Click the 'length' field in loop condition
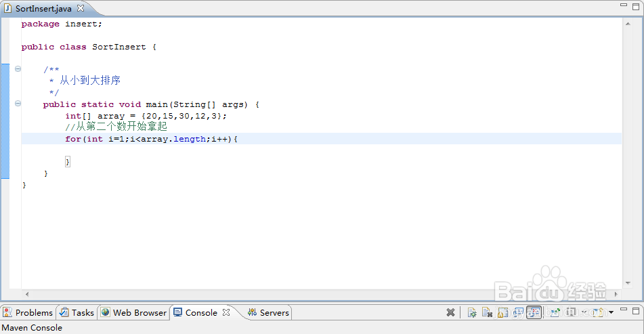 [x=190, y=139]
